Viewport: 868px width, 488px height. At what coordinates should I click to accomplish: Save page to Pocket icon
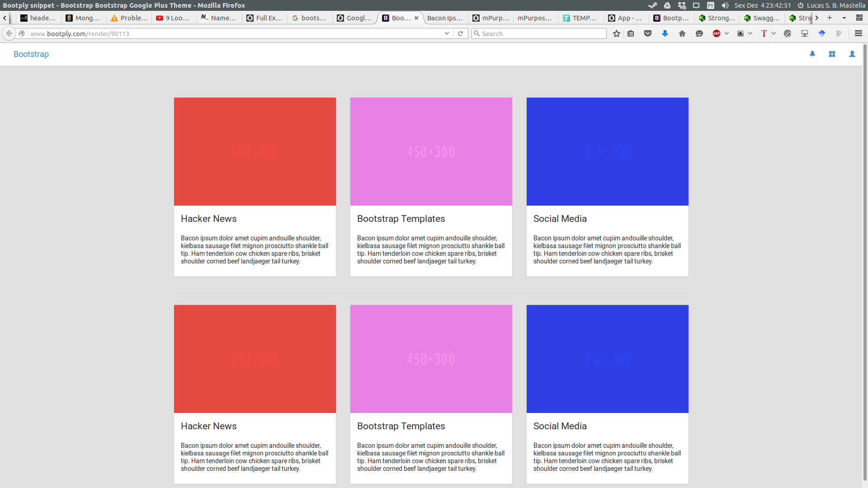tap(648, 33)
